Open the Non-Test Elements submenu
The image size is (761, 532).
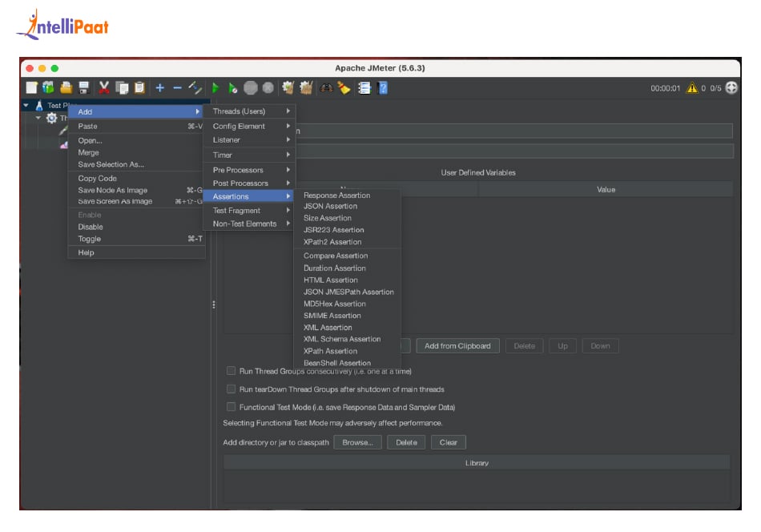point(249,224)
